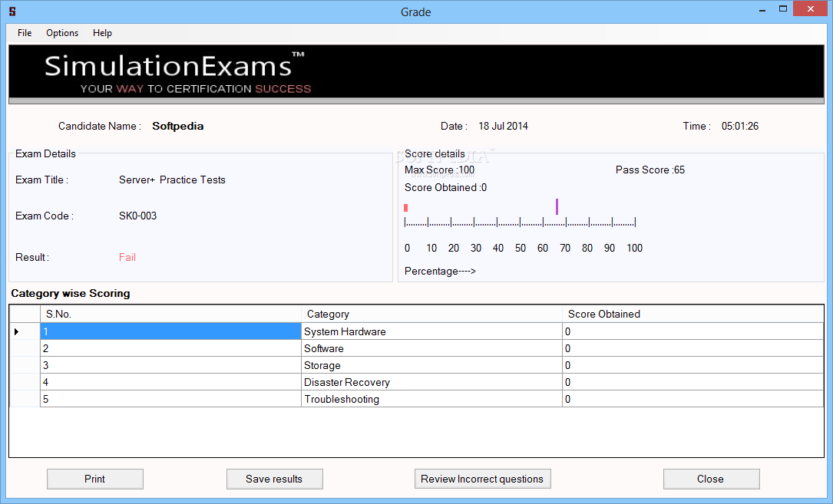Click the score cell for System Hardware

click(x=693, y=331)
